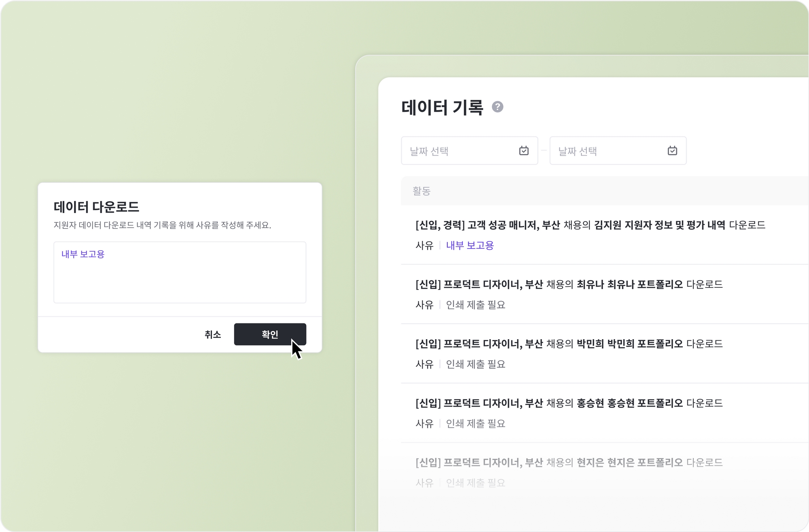809x532 pixels.
Task: Click the download reason text area
Action: tap(180, 272)
